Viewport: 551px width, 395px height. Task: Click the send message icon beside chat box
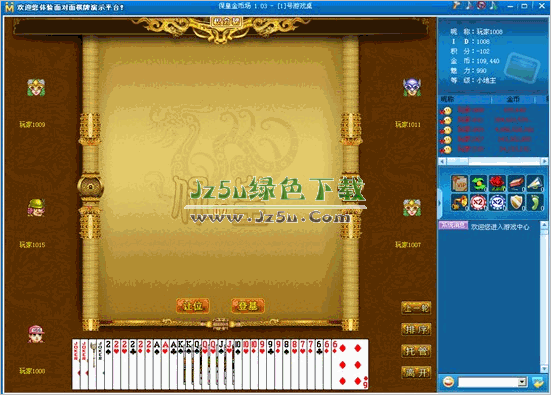pyautogui.click(x=538, y=382)
